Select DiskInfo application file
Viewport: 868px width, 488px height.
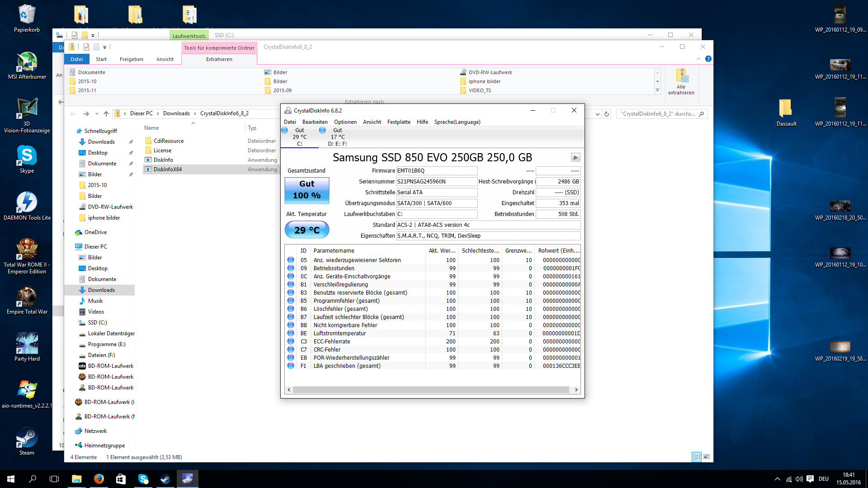[x=163, y=160]
